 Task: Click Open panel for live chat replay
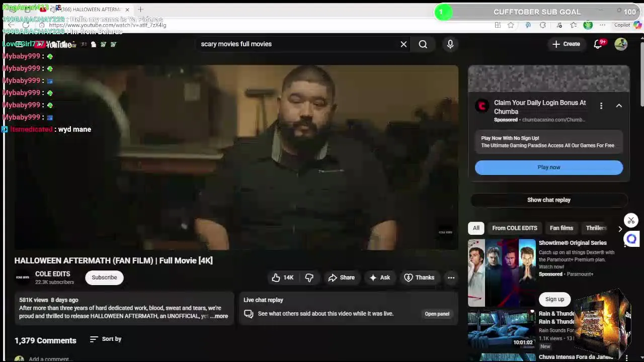(x=437, y=314)
